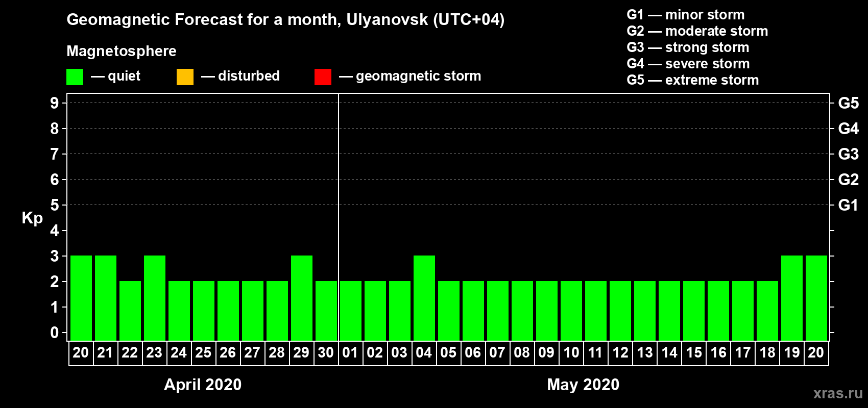
Task: Click date label 12 in May
Action: (x=620, y=352)
